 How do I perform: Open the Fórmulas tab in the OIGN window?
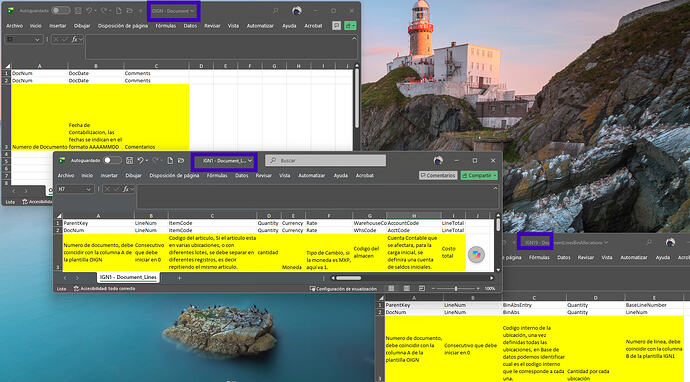tap(165, 26)
